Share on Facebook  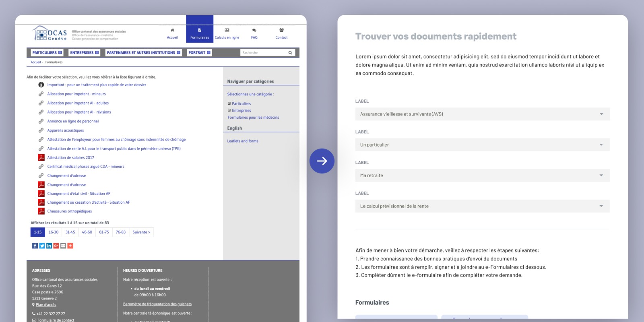[x=35, y=246]
